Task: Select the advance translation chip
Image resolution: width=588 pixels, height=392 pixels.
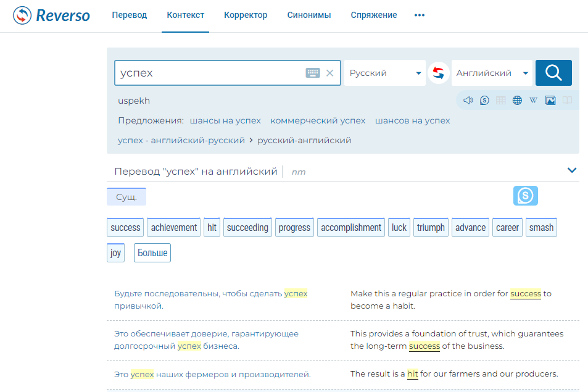Action: [470, 228]
